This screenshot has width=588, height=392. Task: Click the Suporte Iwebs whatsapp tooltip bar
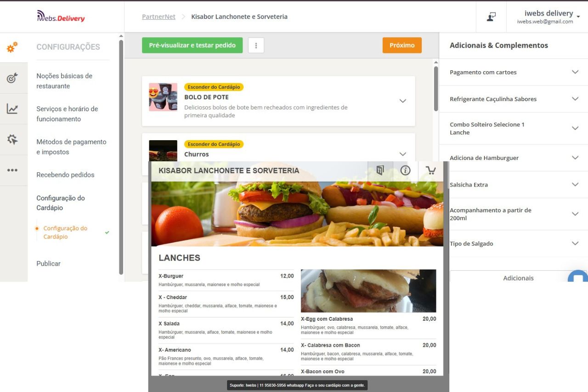tap(297, 385)
